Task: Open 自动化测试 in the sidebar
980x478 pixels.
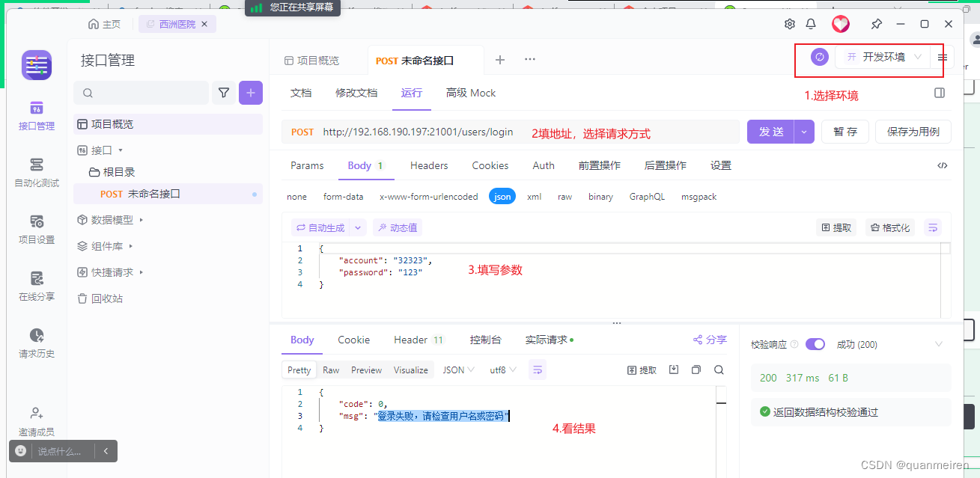Action: pos(37,173)
